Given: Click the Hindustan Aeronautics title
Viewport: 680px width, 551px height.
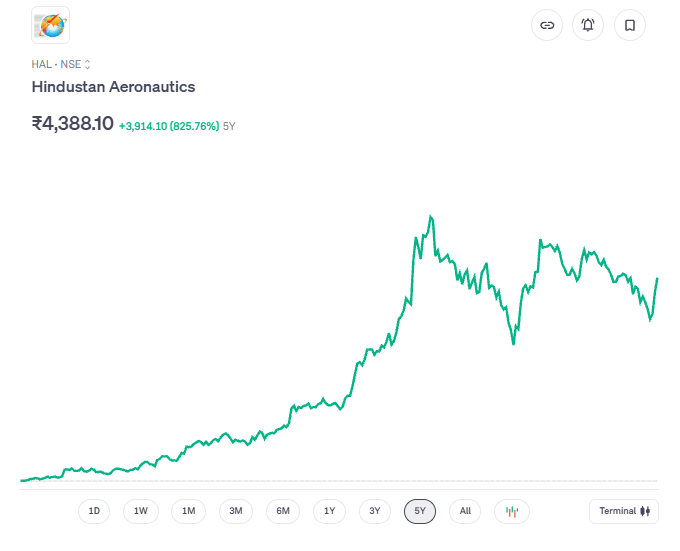Looking at the screenshot, I should pyautogui.click(x=113, y=87).
